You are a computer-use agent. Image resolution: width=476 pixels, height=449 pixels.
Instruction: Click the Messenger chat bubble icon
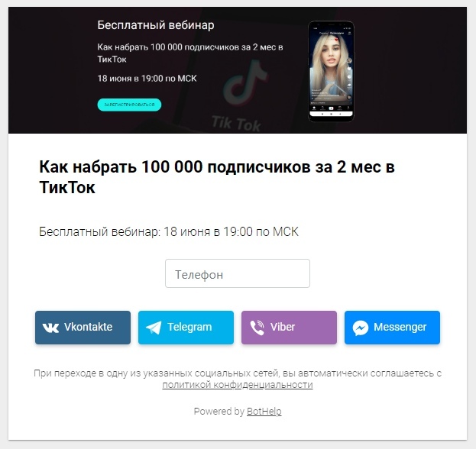(x=361, y=328)
